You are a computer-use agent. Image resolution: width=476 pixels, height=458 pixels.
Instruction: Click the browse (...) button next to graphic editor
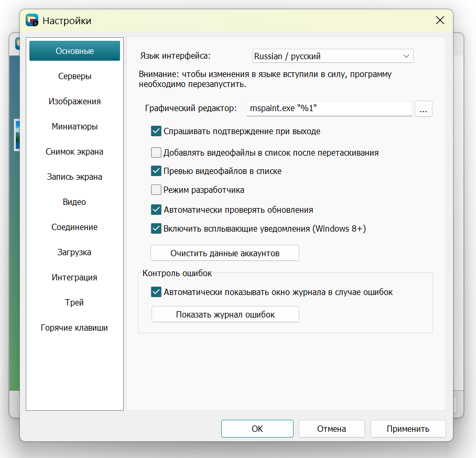[423, 108]
